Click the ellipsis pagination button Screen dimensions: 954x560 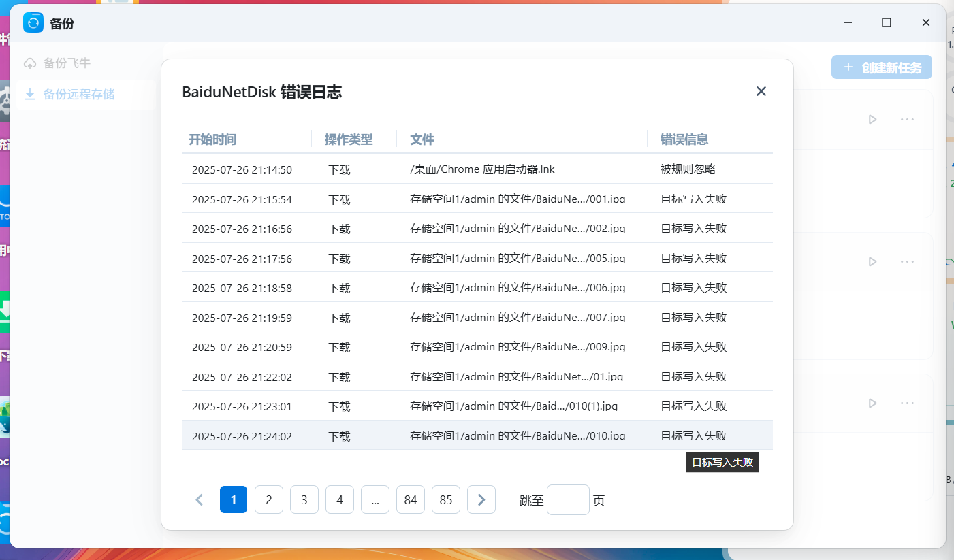pyautogui.click(x=375, y=500)
